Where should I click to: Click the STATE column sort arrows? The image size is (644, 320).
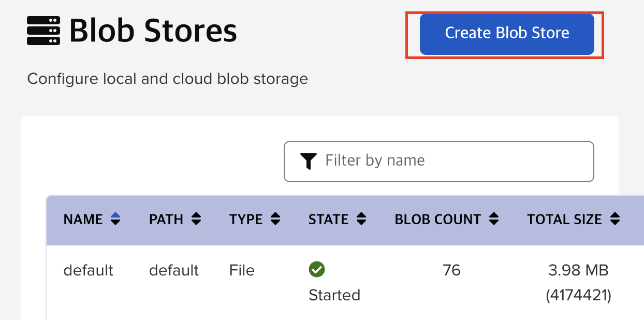(x=361, y=220)
